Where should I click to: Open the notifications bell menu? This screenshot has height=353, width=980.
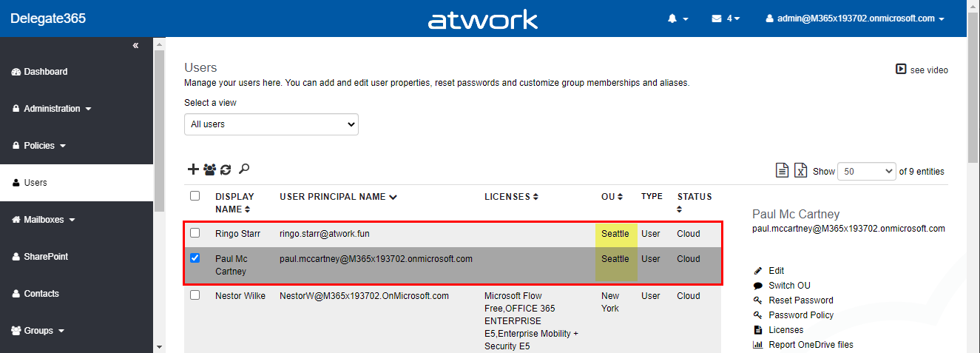point(677,19)
